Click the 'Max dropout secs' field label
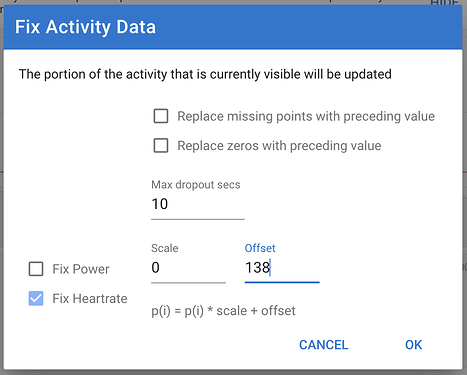Viewport: 467px width, 375px height. point(196,185)
